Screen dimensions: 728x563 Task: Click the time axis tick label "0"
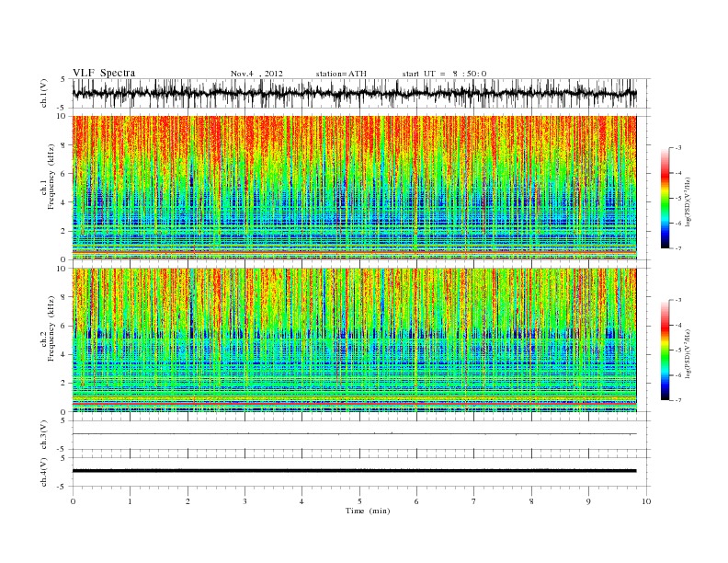click(73, 501)
